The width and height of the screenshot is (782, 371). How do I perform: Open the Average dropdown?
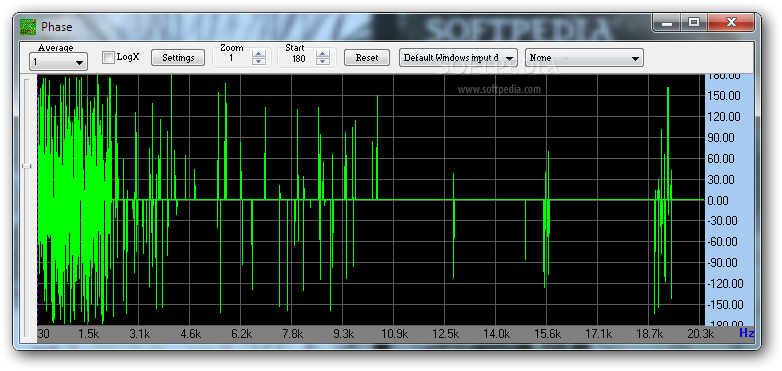(58, 62)
